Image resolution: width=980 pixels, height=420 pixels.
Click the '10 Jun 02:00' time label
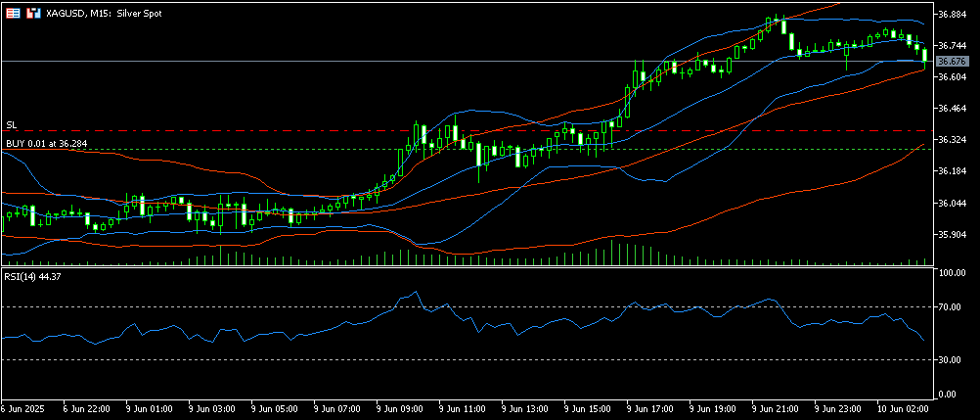[901, 408]
